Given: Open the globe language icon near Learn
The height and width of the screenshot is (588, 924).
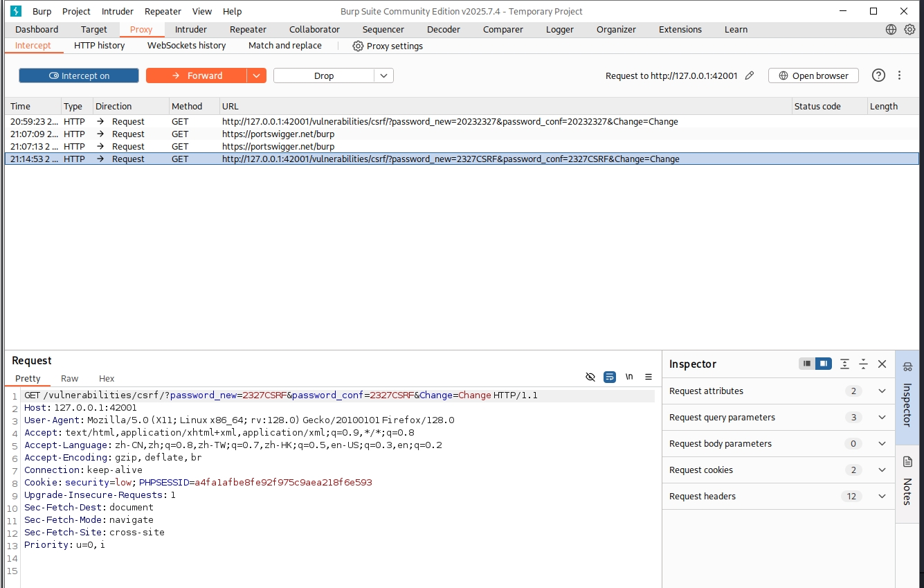Looking at the screenshot, I should click(x=891, y=29).
